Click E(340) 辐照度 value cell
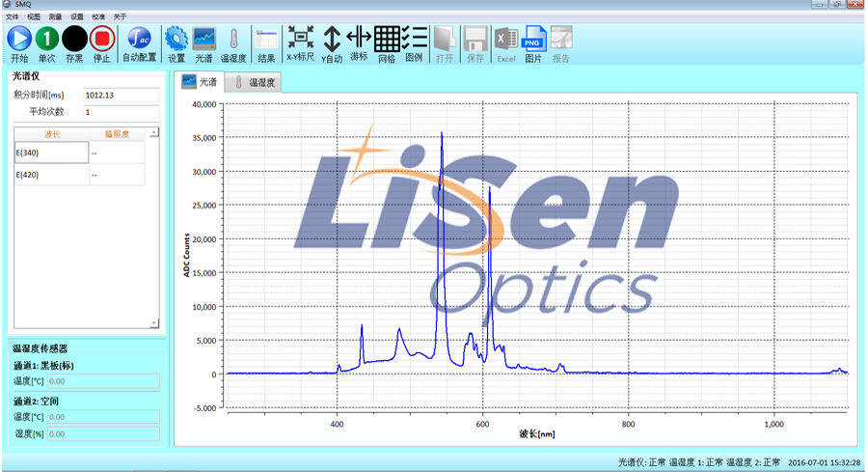The width and height of the screenshot is (868, 472). click(x=117, y=153)
